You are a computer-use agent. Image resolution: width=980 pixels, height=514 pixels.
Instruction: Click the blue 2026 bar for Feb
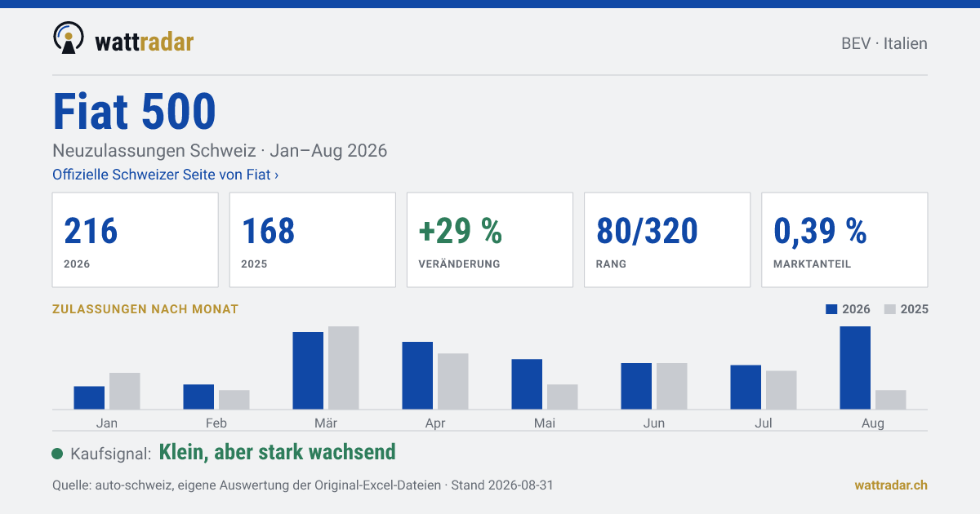(198, 397)
